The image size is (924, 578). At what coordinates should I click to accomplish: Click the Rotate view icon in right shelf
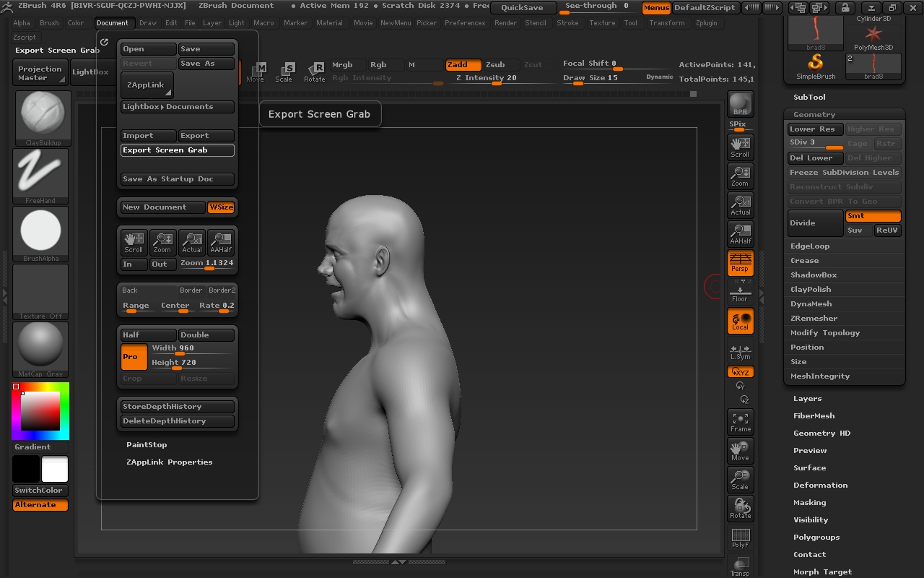(x=740, y=509)
